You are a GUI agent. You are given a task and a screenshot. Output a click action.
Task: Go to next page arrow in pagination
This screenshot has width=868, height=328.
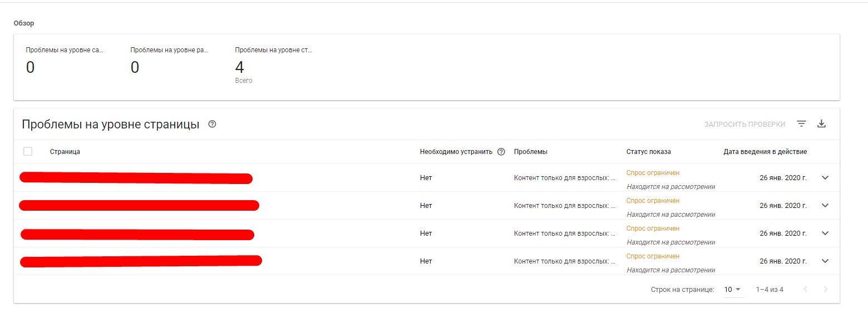[x=826, y=289]
